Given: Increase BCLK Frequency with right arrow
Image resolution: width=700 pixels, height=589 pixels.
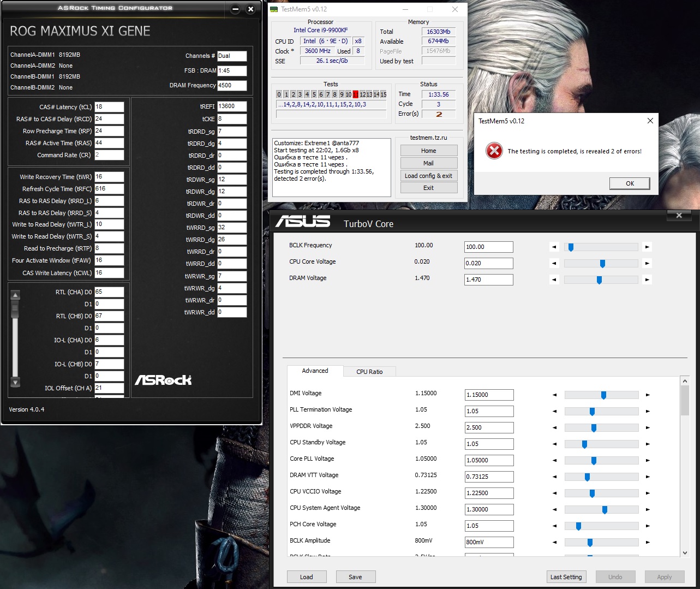Looking at the screenshot, I should pyautogui.click(x=647, y=247).
